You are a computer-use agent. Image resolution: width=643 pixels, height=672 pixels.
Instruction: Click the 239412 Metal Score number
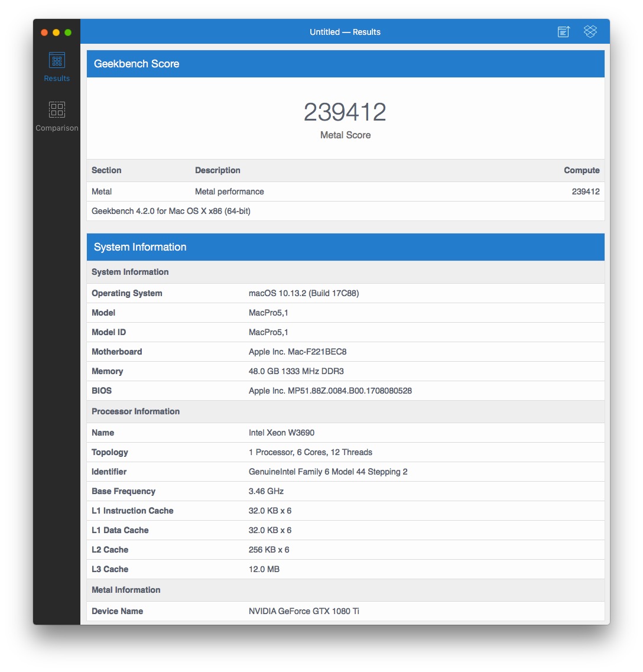click(x=345, y=112)
